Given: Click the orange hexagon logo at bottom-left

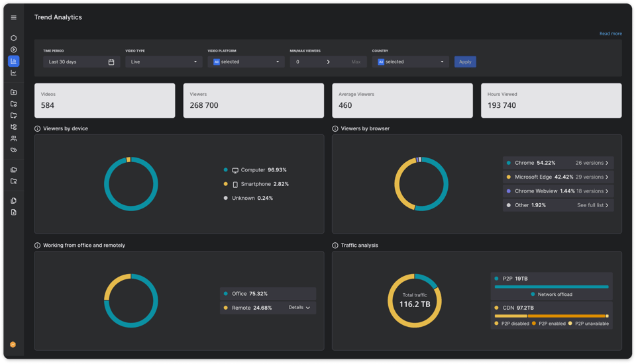Looking at the screenshot, I should 13,344.
